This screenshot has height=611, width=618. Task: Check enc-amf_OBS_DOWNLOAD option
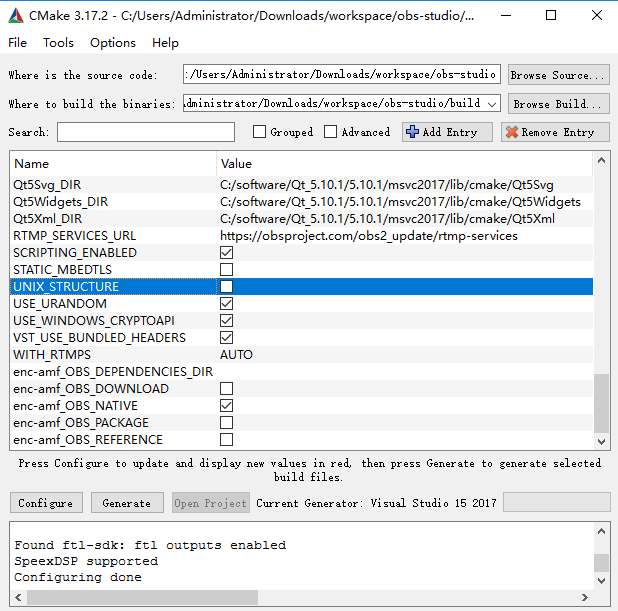coord(226,389)
